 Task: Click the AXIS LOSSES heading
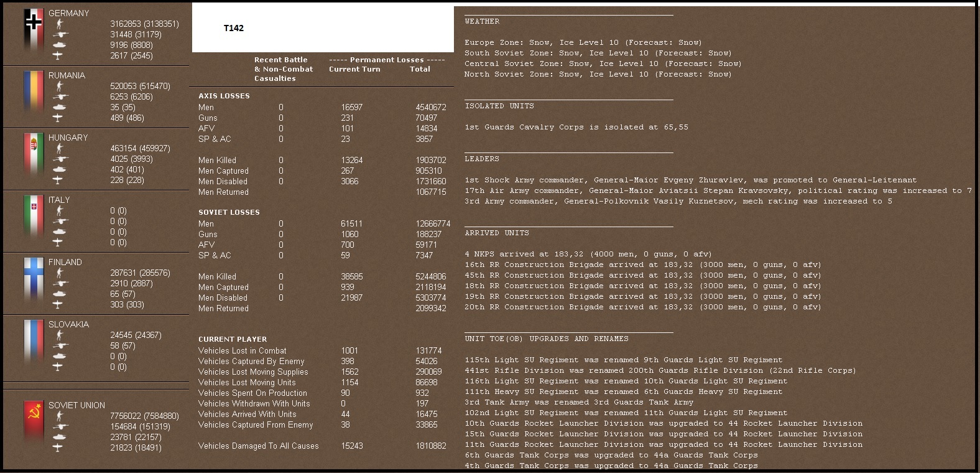click(x=224, y=96)
